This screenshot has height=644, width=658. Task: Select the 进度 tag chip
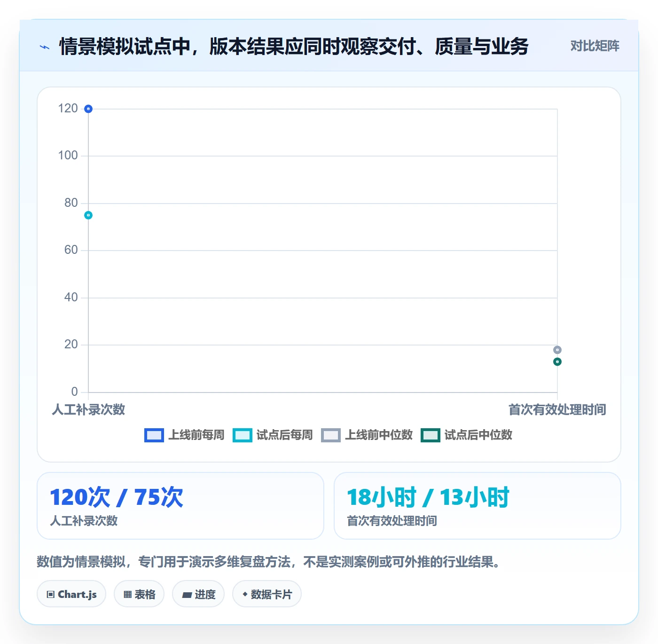pyautogui.click(x=198, y=594)
